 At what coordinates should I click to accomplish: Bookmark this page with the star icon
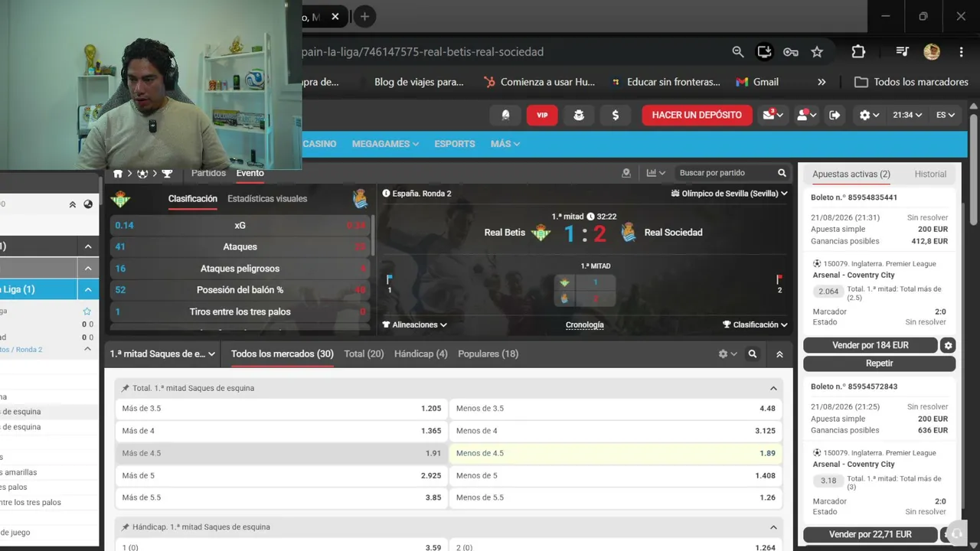(x=817, y=52)
